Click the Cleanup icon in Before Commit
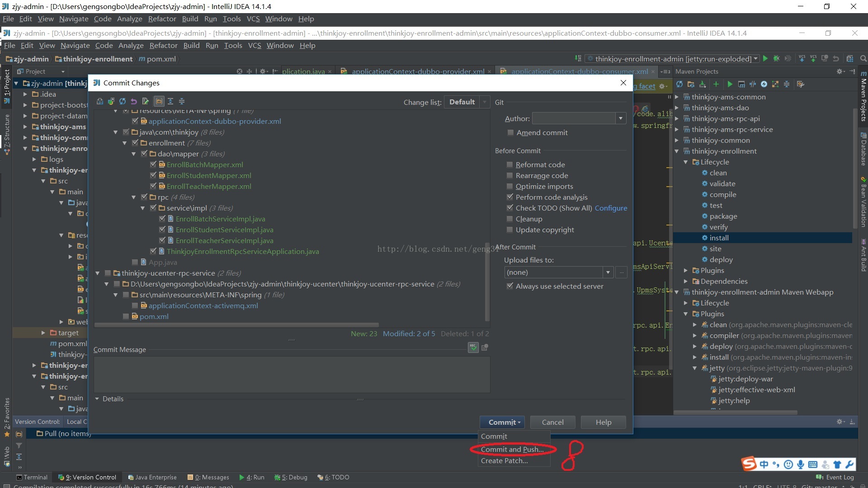The height and width of the screenshot is (488, 868). point(509,219)
